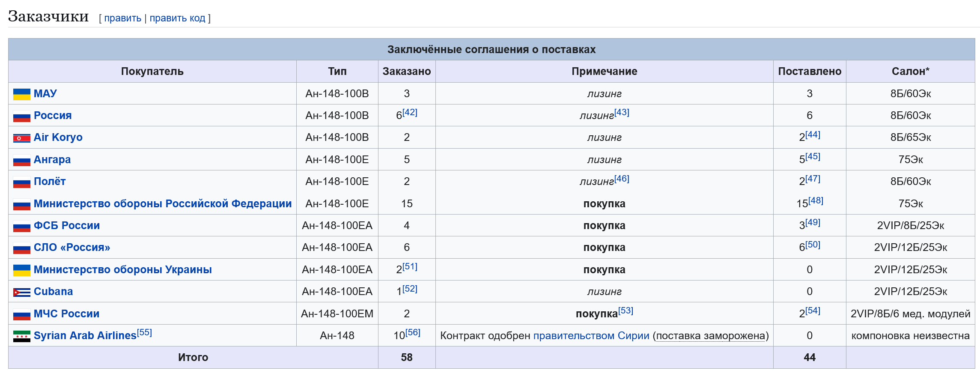Open the СЛО «Россия» link
Screen dimensions: 980x373
click(72, 247)
